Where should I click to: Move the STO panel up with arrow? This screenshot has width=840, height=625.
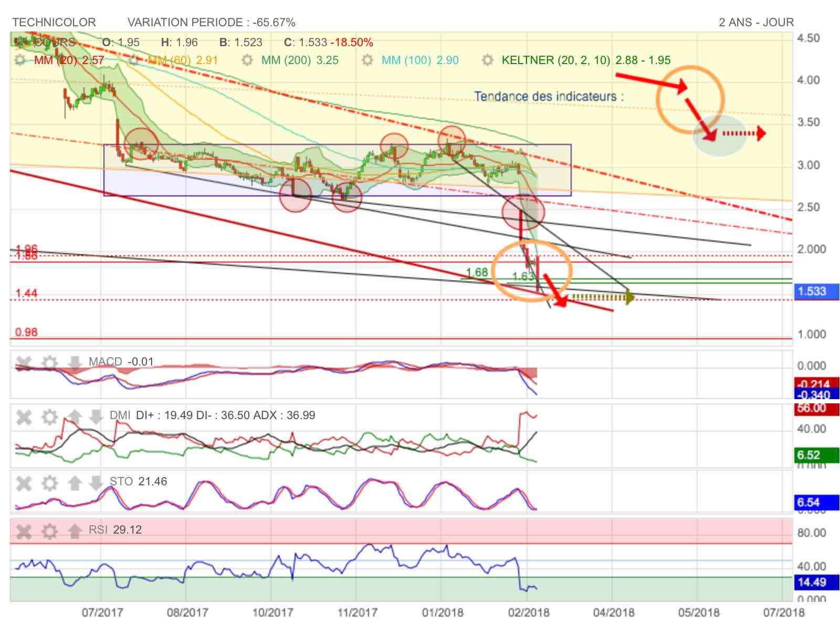[75, 483]
